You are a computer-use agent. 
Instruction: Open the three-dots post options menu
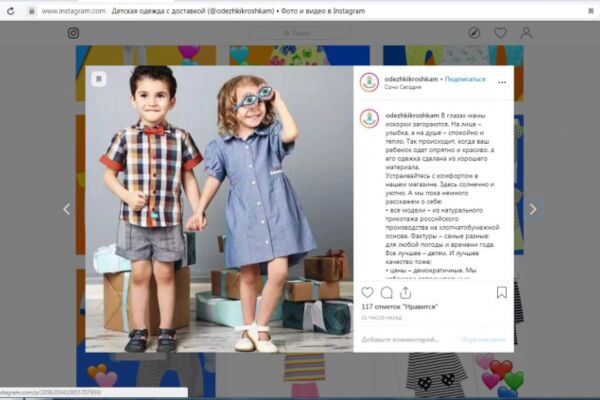point(502,82)
